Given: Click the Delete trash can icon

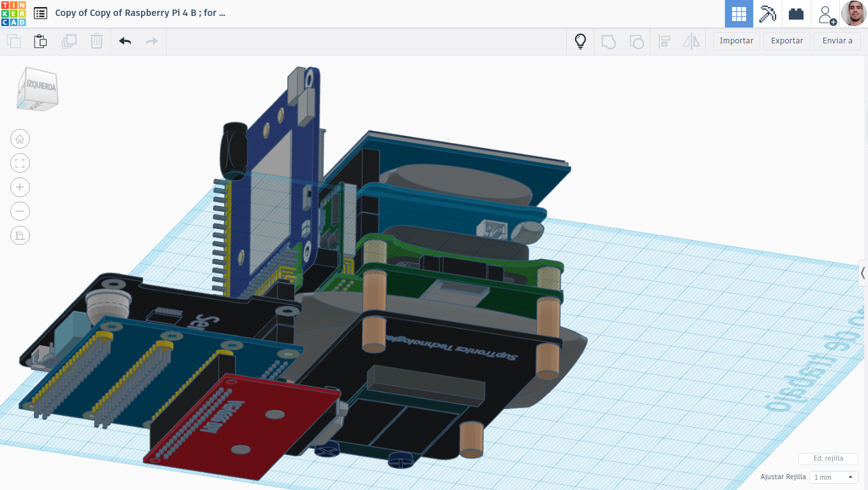Looking at the screenshot, I should (96, 41).
